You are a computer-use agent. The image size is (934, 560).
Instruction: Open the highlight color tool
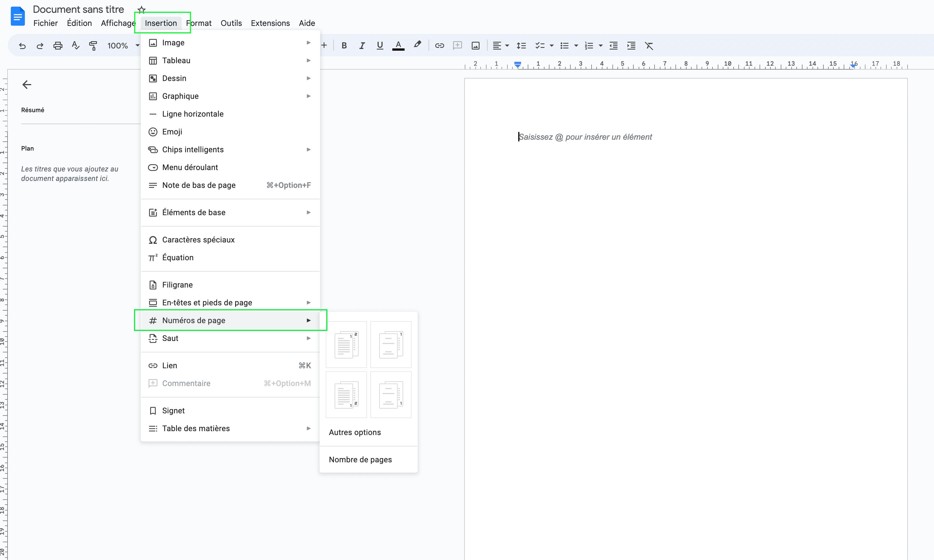pos(417,45)
